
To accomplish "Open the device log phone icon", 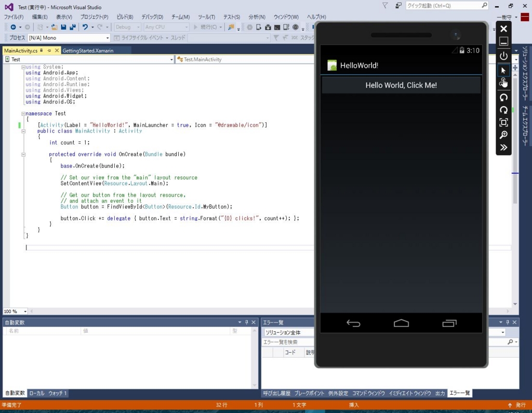I will pyautogui.click(x=286, y=27).
